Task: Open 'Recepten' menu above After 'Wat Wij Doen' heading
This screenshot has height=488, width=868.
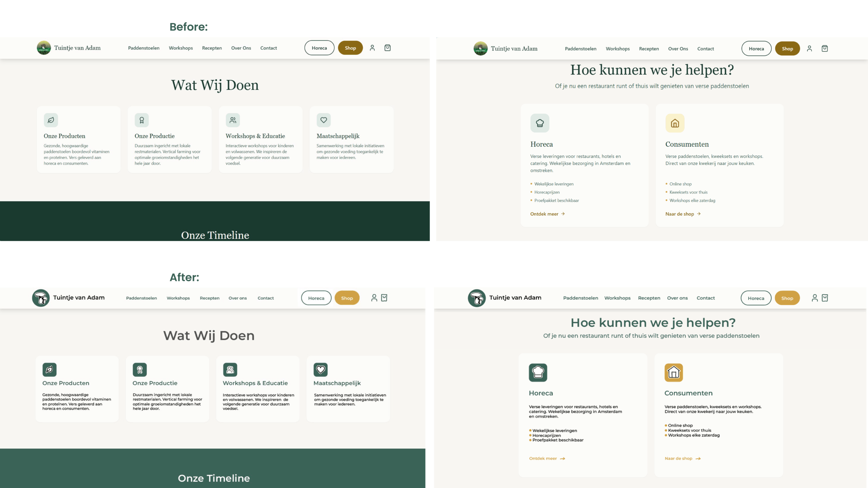Action: (210, 298)
